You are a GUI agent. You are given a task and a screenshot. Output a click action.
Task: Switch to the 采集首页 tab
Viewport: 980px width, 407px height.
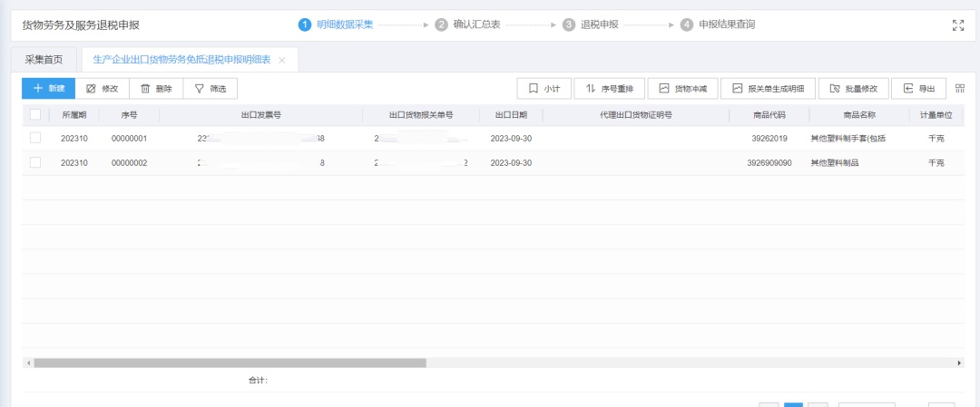coord(44,60)
